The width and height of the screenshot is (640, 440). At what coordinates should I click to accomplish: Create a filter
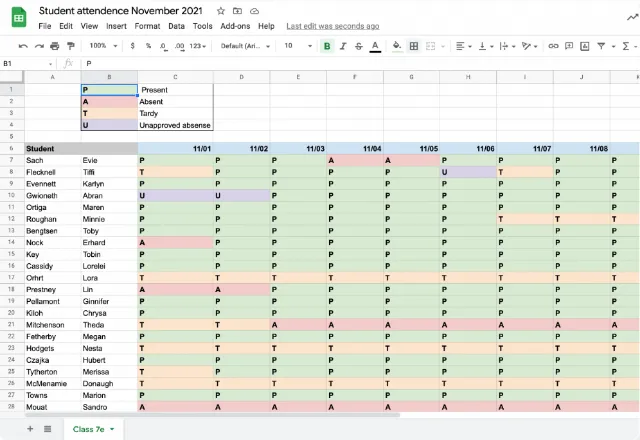(x=601, y=46)
